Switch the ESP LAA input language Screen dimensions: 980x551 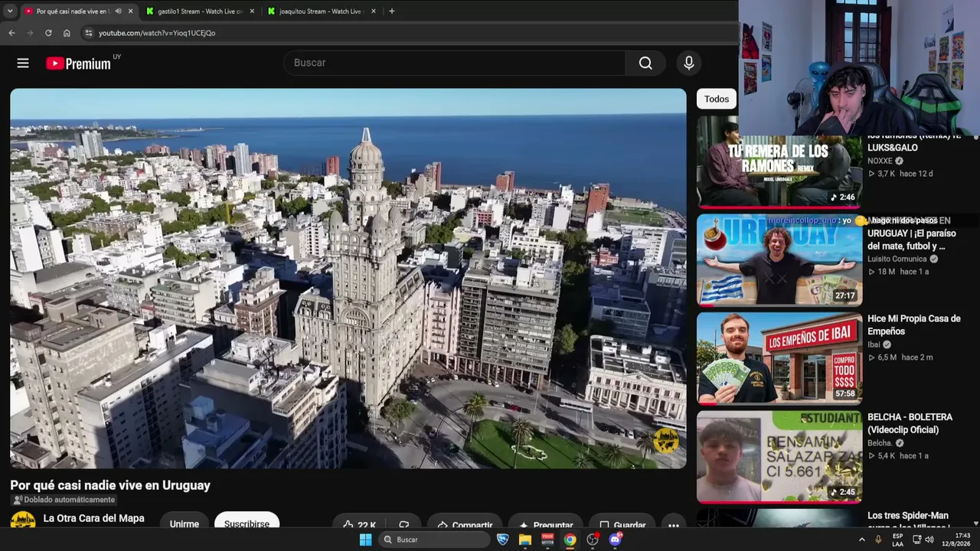pos(898,540)
